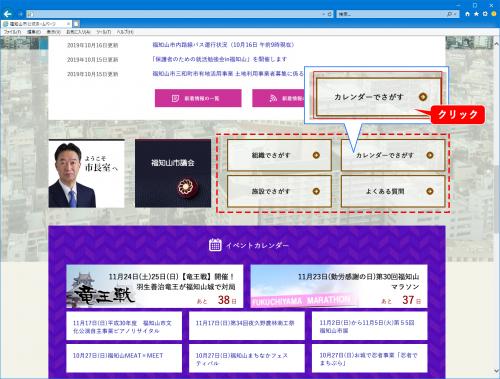Screen dimensions: 500x379
Task: Close the current browser tab
Action: (68, 24)
